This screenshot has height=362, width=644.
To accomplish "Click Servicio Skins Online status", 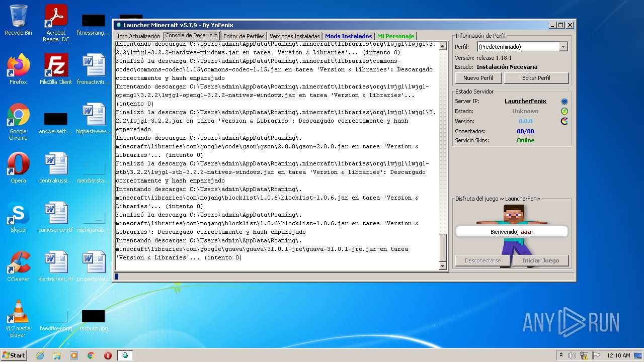I will (x=525, y=140).
